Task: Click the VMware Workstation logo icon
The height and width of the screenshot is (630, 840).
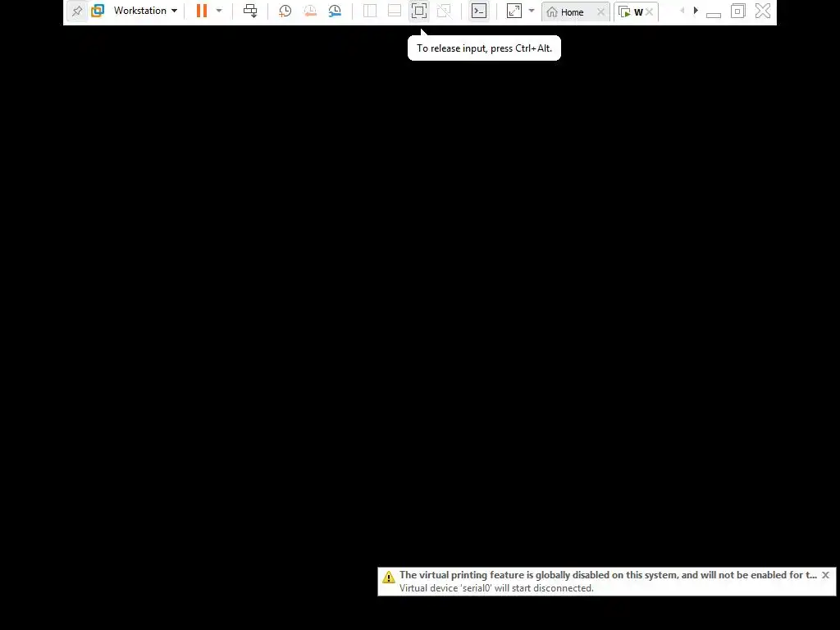Action: point(98,11)
